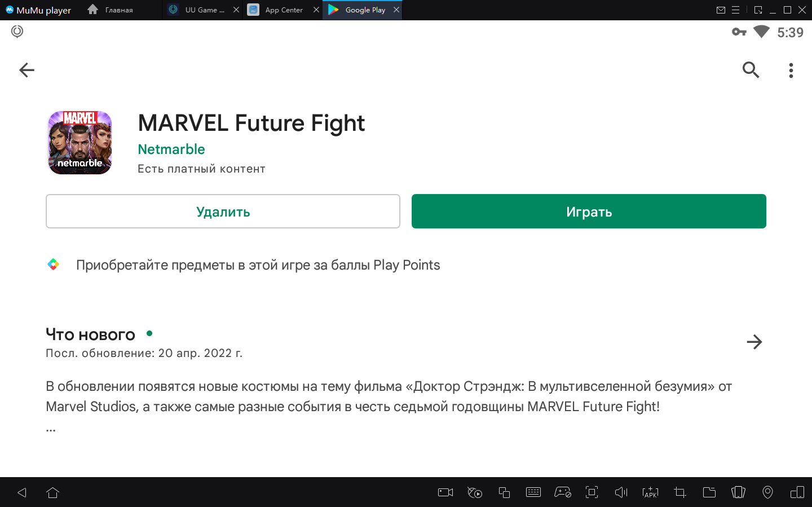Close the UU Game tab

coord(236,10)
